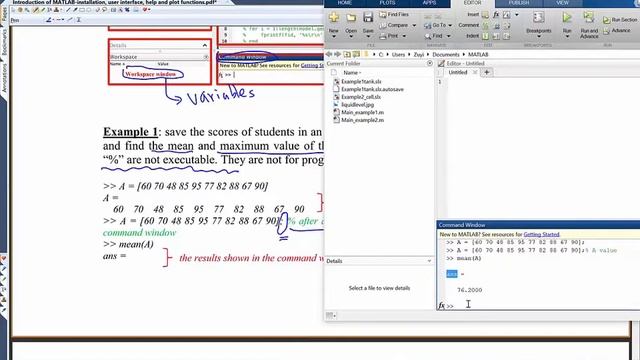
Task: Click Documents in the folder path
Action: click(x=446, y=54)
